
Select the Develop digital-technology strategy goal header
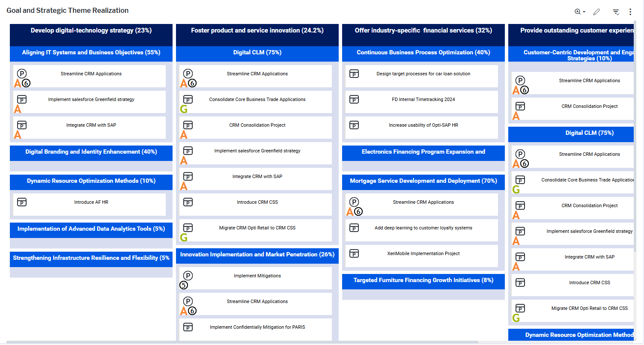coord(91,30)
